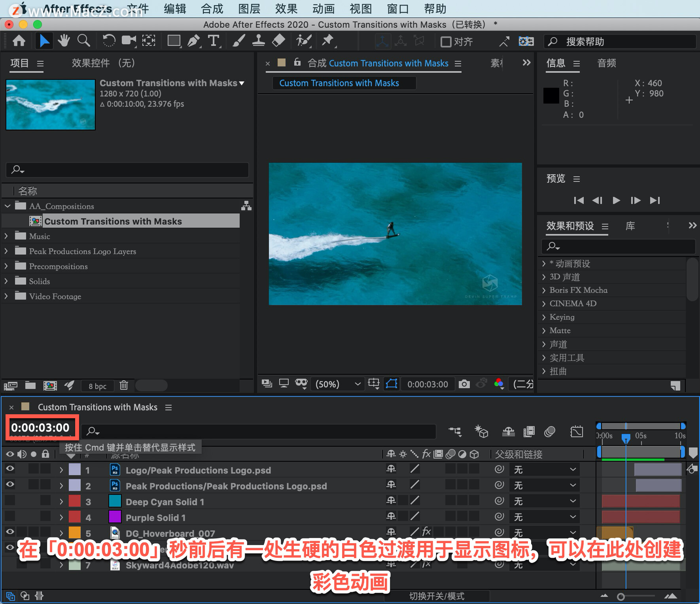Click the project composition thumbnail

[x=51, y=104]
